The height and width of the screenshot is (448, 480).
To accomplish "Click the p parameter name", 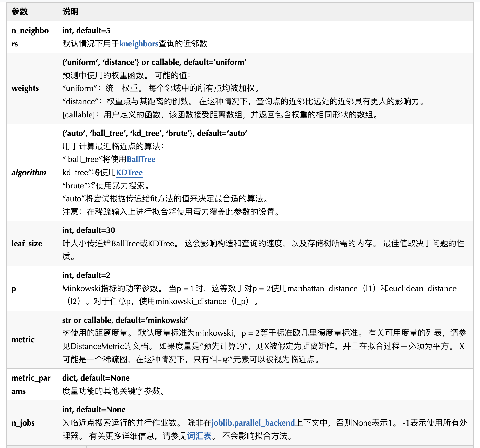I will pyautogui.click(x=14, y=289).
